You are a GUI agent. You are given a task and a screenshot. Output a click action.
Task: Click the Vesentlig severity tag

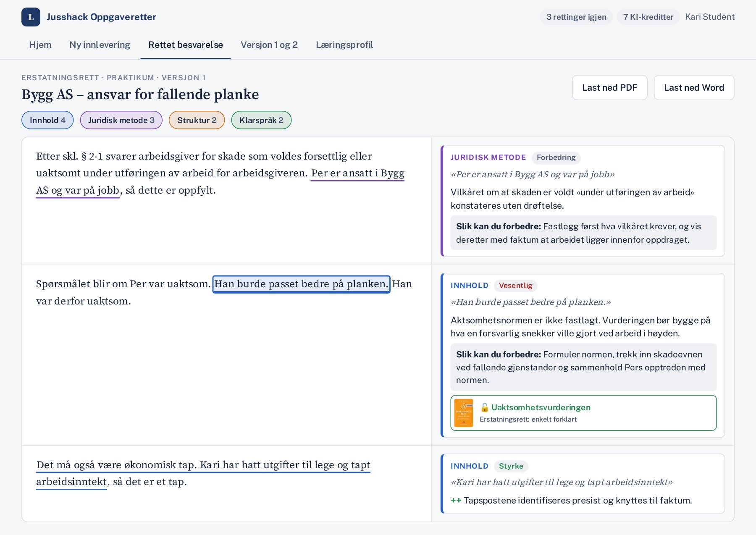(515, 286)
